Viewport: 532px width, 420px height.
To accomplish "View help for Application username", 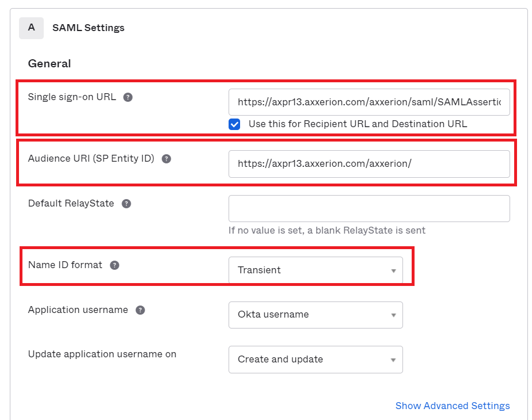I will (140, 310).
